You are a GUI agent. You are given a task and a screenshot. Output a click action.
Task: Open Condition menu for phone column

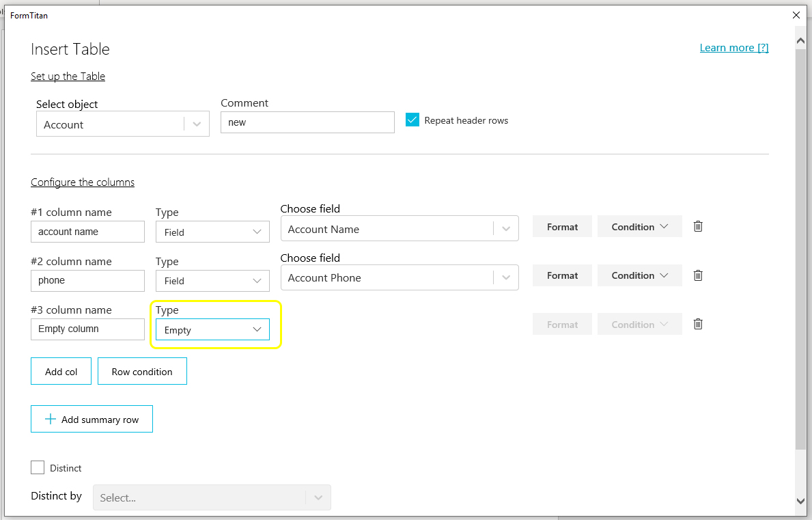click(x=639, y=275)
